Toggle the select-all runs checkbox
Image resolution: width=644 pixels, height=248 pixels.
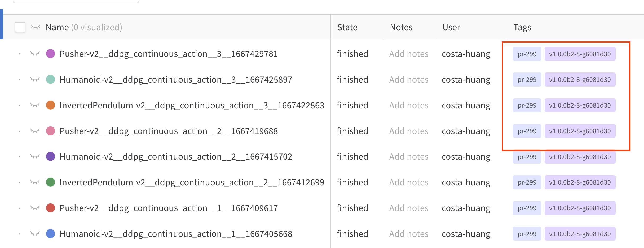tap(20, 27)
